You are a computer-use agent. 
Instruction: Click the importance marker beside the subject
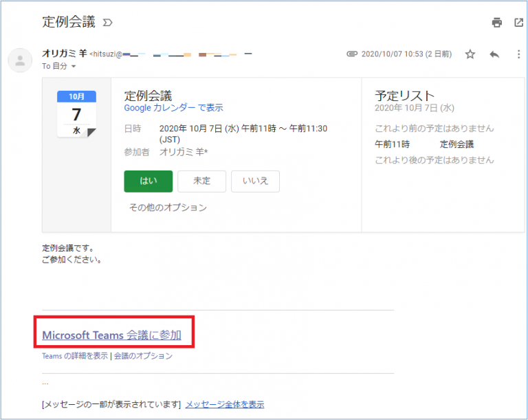(x=107, y=23)
